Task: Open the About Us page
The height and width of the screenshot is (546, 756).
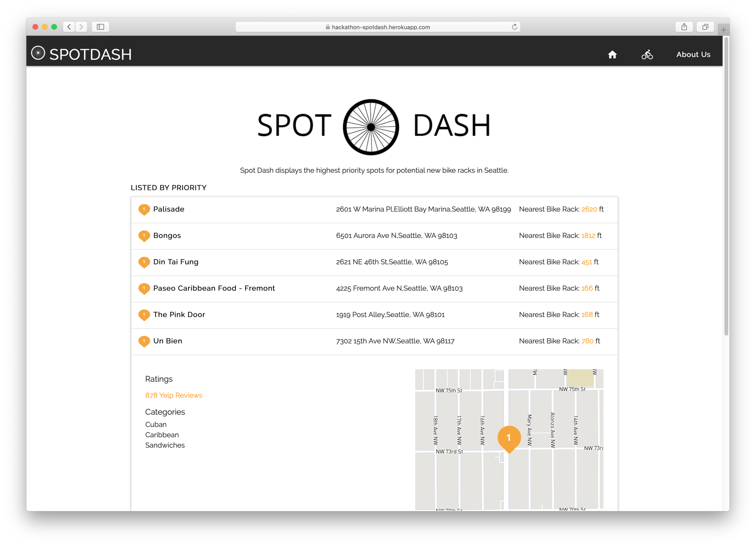Action: (693, 54)
